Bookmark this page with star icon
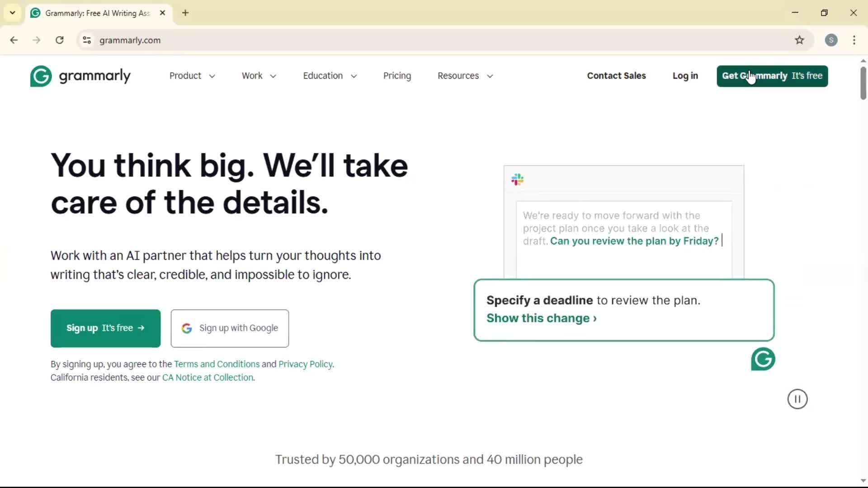This screenshot has height=488, width=868. [x=799, y=40]
